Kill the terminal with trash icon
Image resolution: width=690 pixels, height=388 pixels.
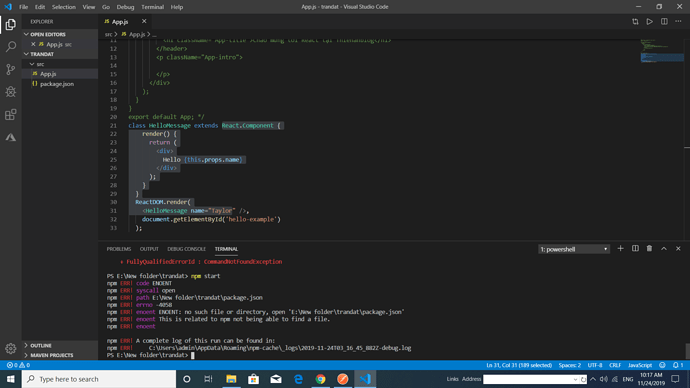tap(649, 249)
